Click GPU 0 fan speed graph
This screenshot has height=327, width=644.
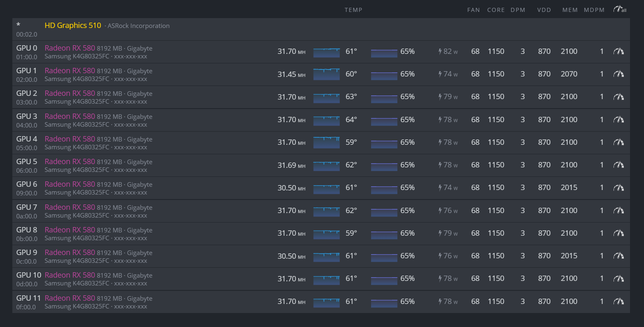(384, 53)
